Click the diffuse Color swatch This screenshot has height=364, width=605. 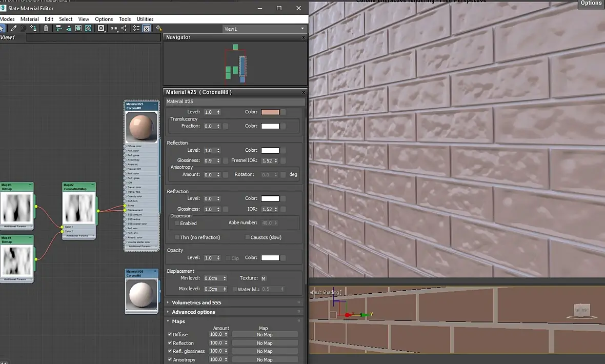(270, 112)
